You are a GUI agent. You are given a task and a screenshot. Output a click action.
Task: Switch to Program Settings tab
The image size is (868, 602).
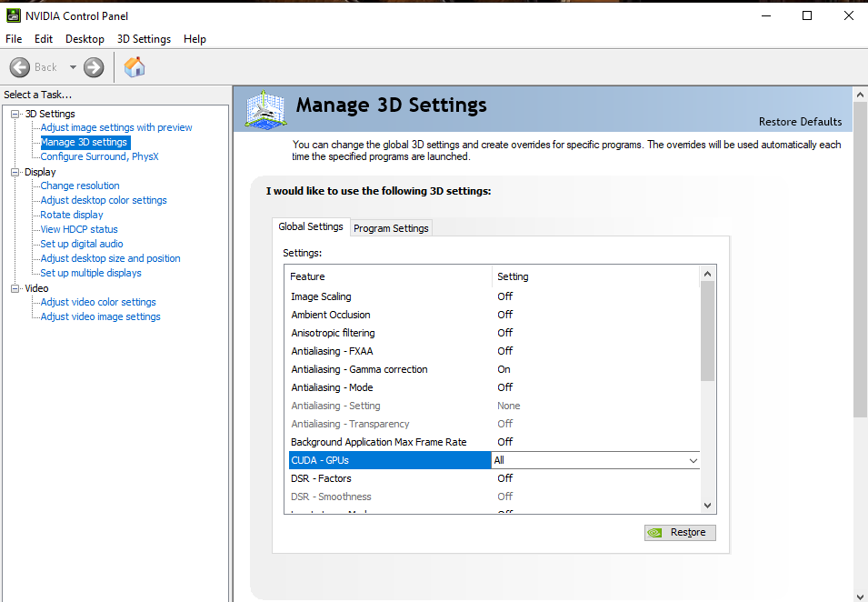391,228
